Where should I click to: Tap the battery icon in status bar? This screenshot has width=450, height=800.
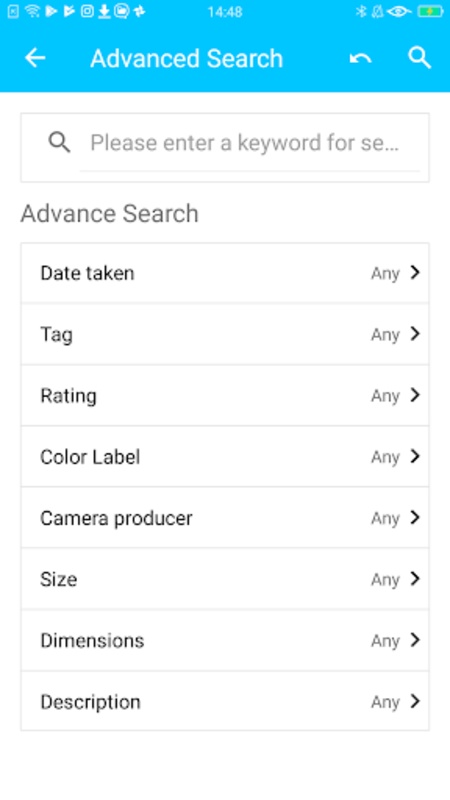(x=430, y=11)
